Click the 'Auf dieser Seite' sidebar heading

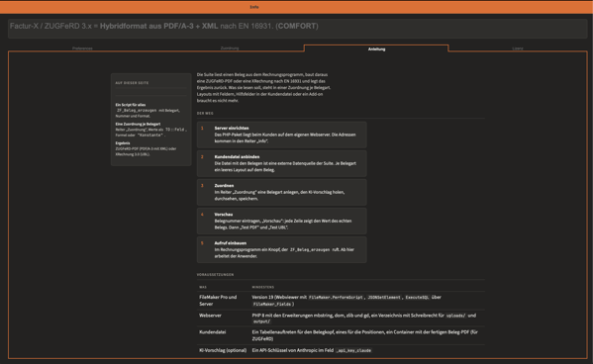132,83
